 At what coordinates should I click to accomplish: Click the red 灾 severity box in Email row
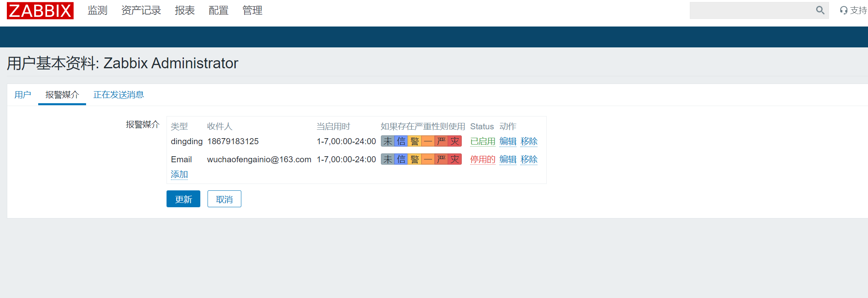click(455, 159)
